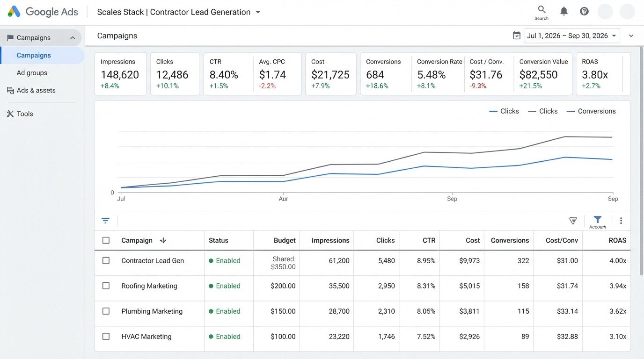The image size is (644, 359).
Task: Click the Conversions legend entry in the chart
Action: coord(591,111)
